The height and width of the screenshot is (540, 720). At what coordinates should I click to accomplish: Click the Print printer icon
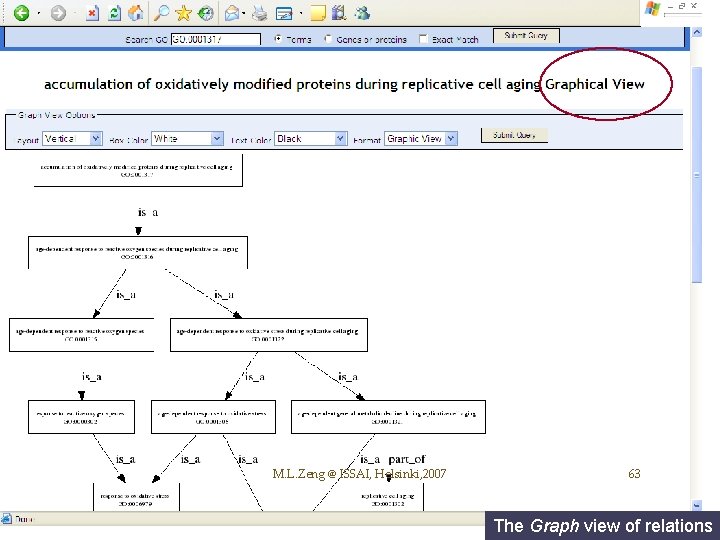[260, 13]
